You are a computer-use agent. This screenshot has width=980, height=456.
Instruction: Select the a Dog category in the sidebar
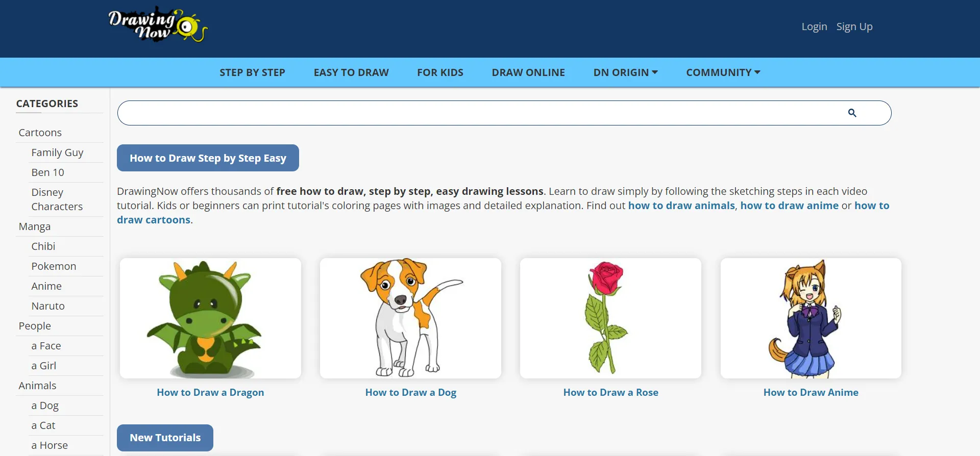(x=45, y=406)
